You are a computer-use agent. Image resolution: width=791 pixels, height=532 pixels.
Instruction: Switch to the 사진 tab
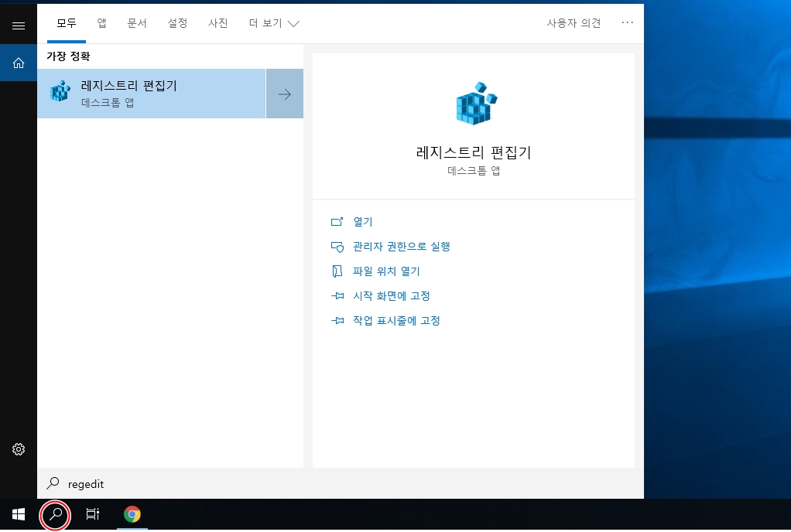pos(218,23)
